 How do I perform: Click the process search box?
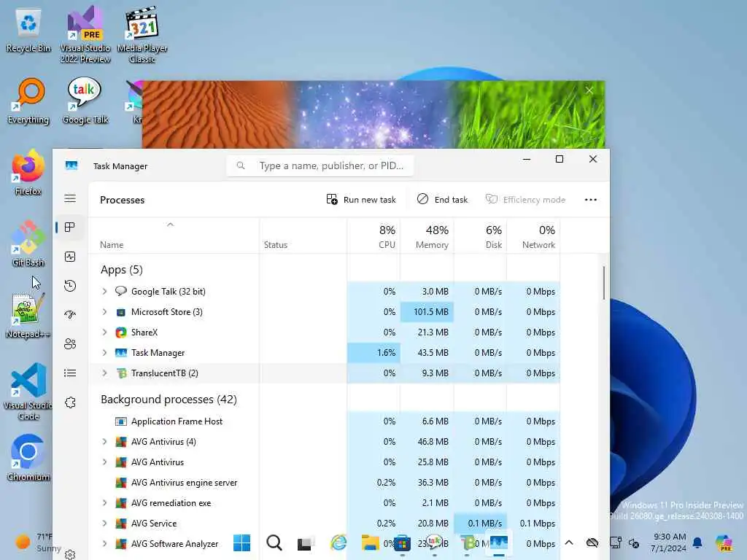(x=320, y=166)
